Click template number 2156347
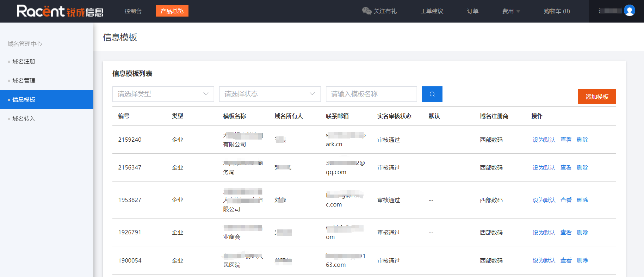This screenshot has height=277, width=644. (x=130, y=167)
